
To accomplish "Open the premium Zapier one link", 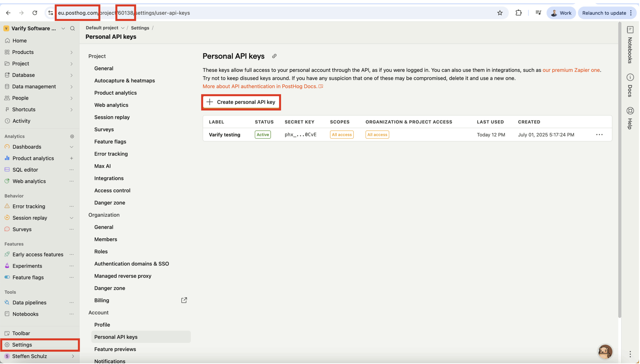I will (571, 70).
